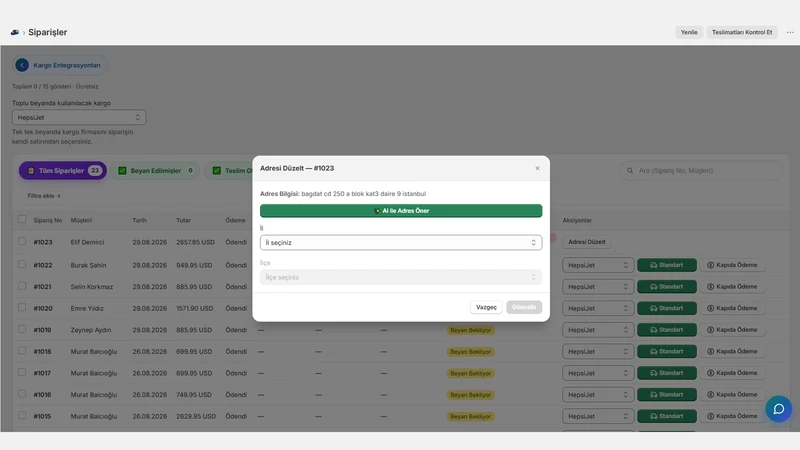Open cargo dropdown for order #1019

pos(598,330)
